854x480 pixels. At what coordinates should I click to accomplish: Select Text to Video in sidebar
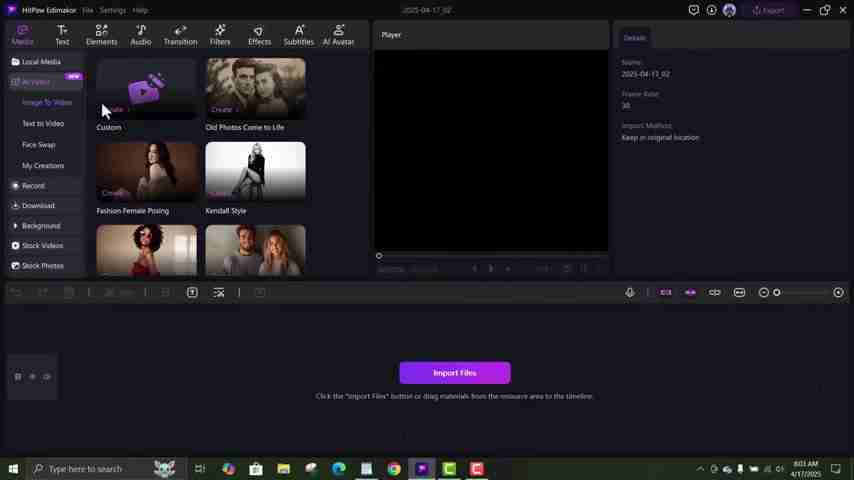(43, 124)
